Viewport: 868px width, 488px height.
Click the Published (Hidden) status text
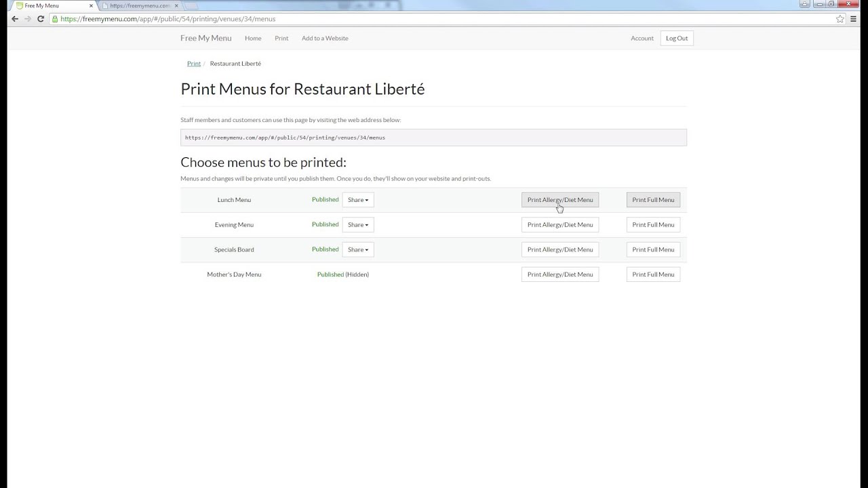tap(343, 274)
